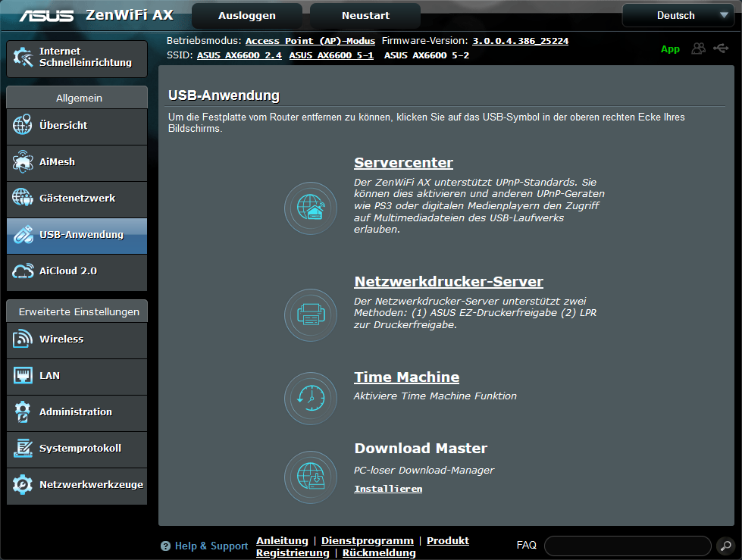This screenshot has width=742, height=560.
Task: Open the Netzwerkdrucker-Server link
Action: pyautogui.click(x=449, y=281)
